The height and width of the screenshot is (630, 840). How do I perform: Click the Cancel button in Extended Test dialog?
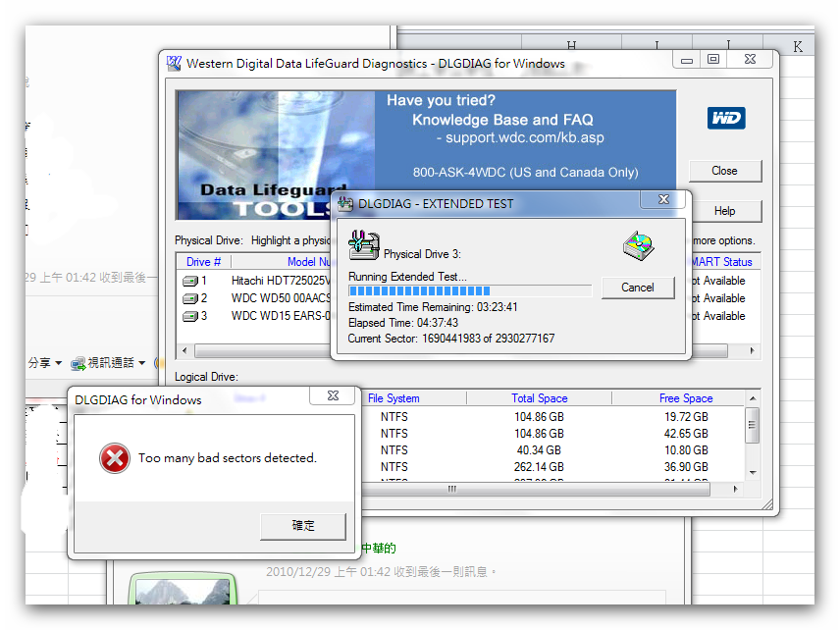638,288
